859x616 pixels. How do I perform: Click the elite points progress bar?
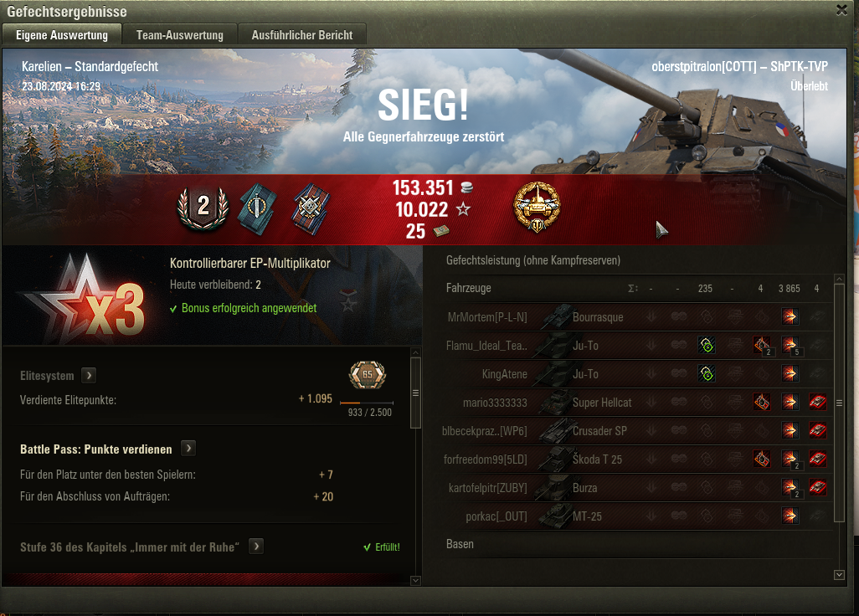click(367, 403)
